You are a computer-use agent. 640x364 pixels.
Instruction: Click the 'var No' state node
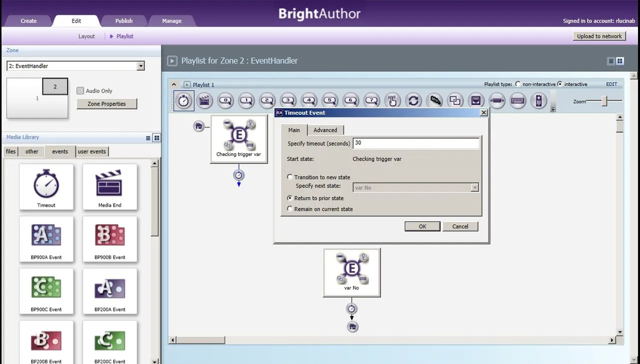pos(352,272)
